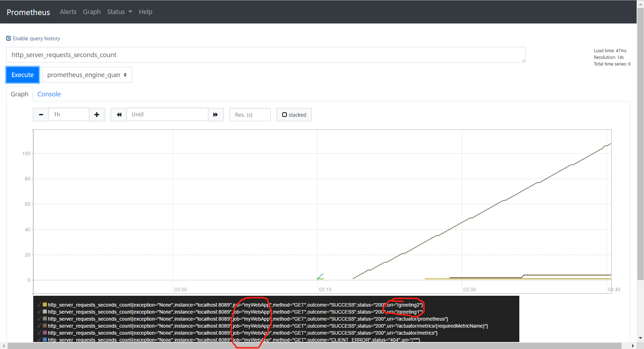
Task: Run the query with Execute button
Action: 23,75
